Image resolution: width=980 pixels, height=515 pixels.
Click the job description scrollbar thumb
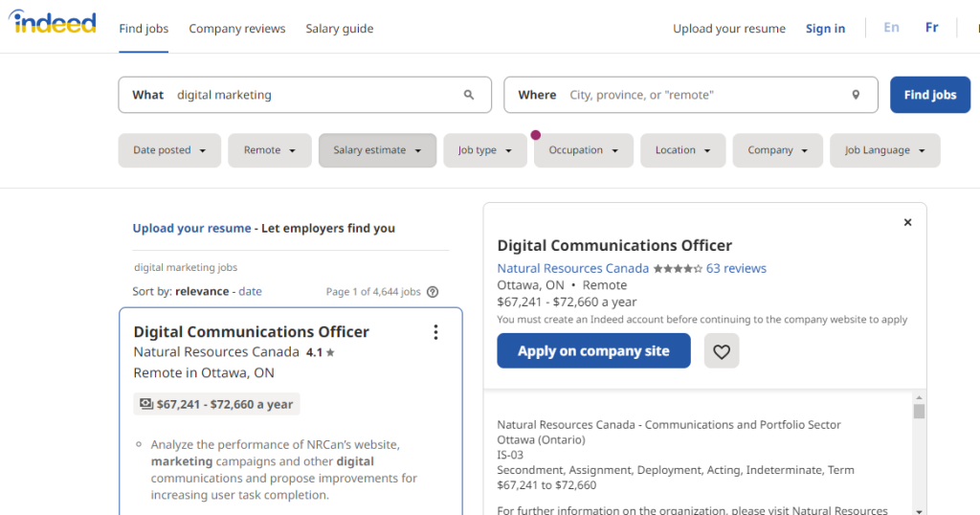[919, 412]
